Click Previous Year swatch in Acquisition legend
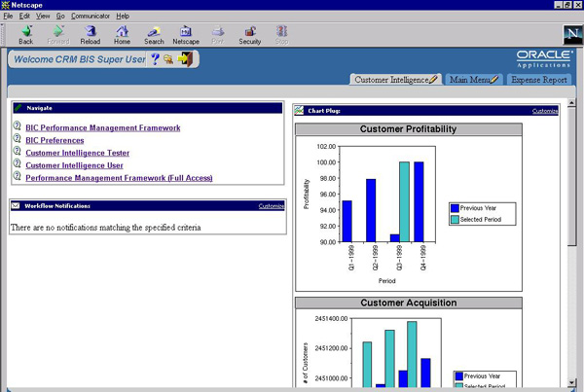Screen dimensions: 584x392 tap(458, 376)
